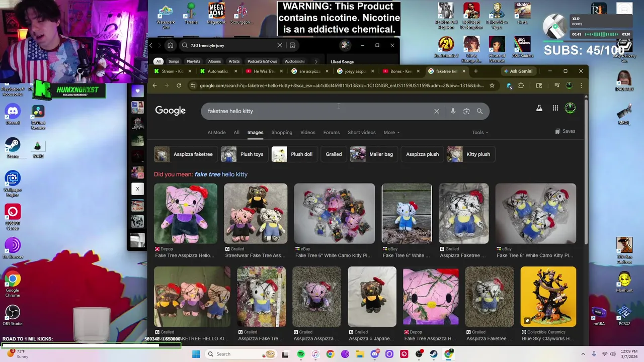The image size is (644, 362).
Task: Go to Spotify home button
Action: pos(170,45)
